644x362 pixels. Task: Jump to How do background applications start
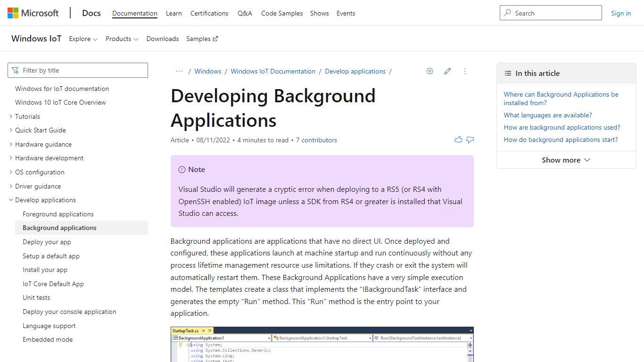(x=561, y=140)
